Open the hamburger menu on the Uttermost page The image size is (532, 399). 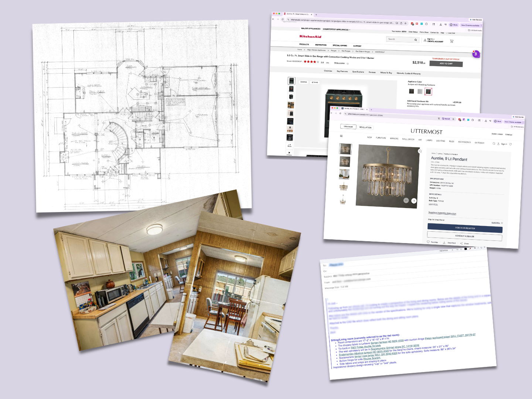341,136
